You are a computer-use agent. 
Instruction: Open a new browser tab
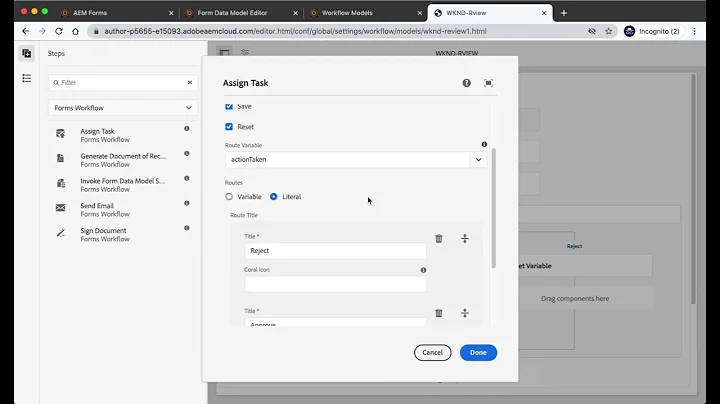(564, 13)
